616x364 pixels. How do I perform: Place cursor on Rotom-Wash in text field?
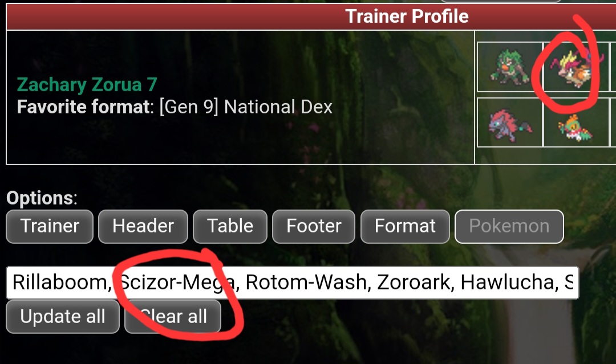pos(306,283)
